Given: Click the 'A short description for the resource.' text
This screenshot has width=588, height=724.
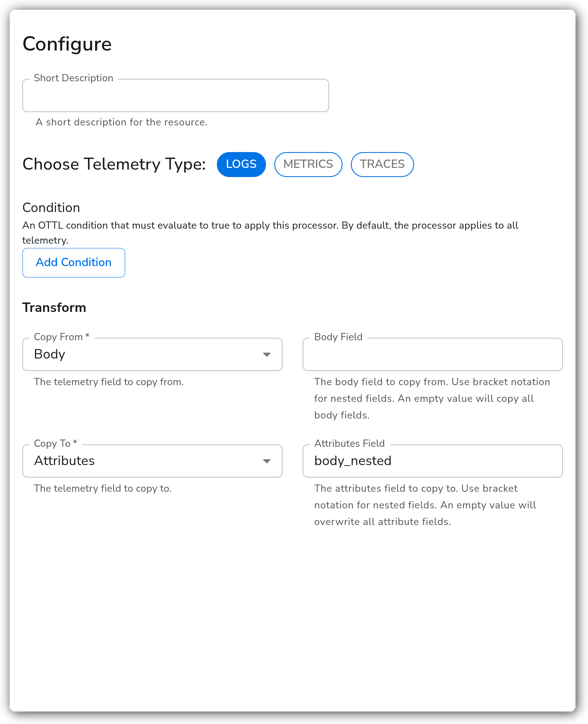Looking at the screenshot, I should tap(121, 122).
